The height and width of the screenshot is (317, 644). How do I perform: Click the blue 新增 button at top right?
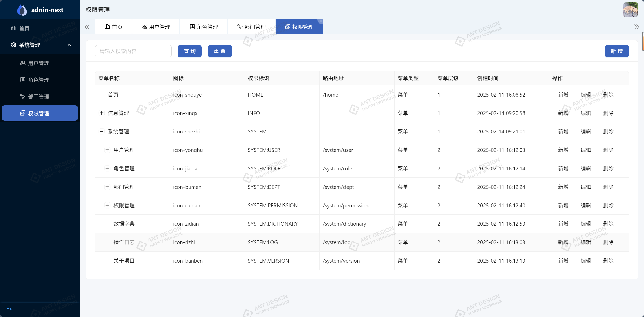coord(616,51)
